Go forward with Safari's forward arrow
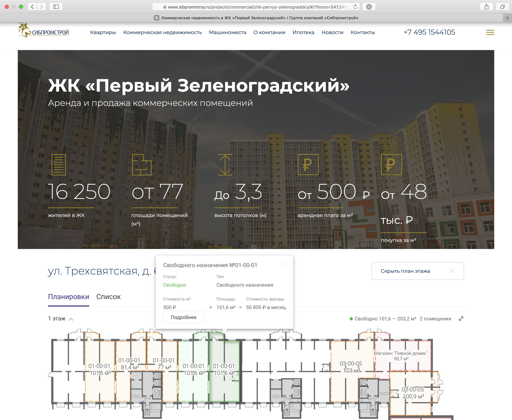The width and height of the screenshot is (512, 420). [41, 7]
